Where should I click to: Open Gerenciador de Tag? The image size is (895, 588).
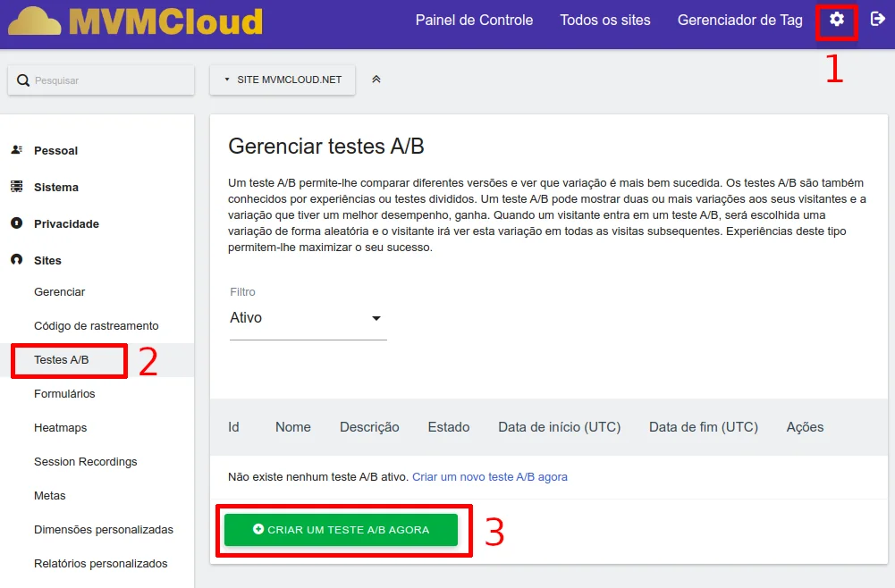(739, 20)
